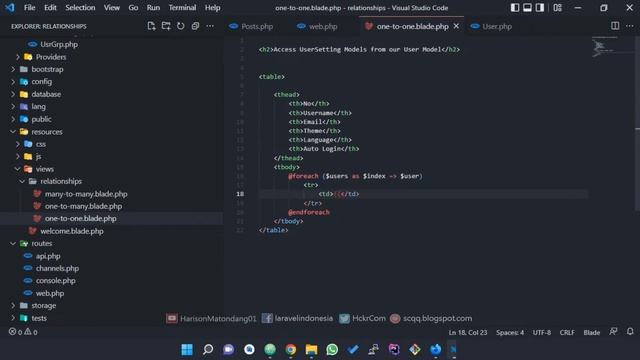Image resolution: width=640 pixels, height=360 pixels.
Task: Change indentation via Spaces: 4
Action: point(510,332)
